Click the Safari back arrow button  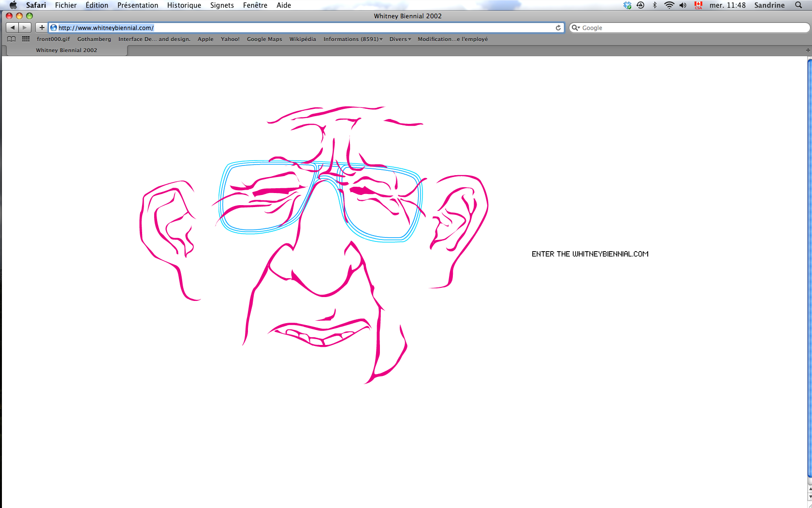click(13, 28)
